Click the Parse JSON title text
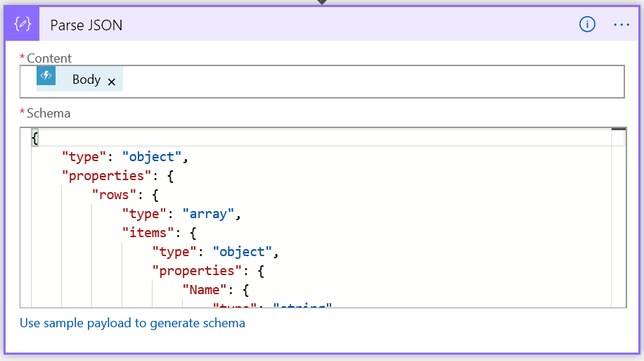This screenshot has width=644, height=361. click(x=86, y=25)
